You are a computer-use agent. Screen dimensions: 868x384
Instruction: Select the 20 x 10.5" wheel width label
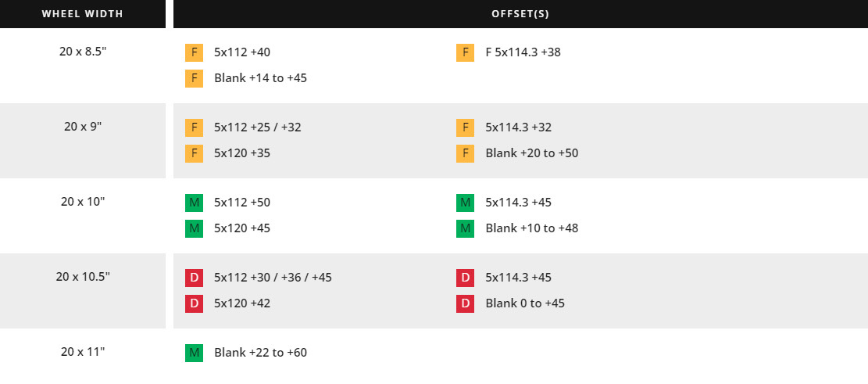pos(83,277)
